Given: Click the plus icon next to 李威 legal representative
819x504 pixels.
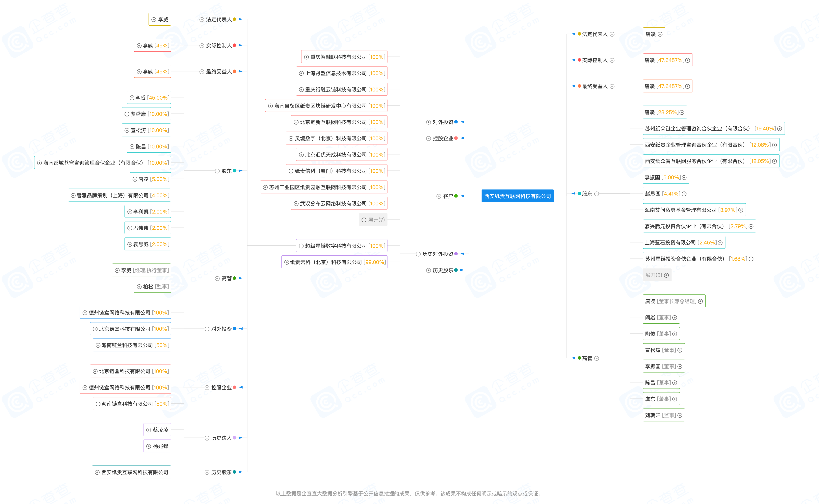Looking at the screenshot, I should pyautogui.click(x=154, y=20).
